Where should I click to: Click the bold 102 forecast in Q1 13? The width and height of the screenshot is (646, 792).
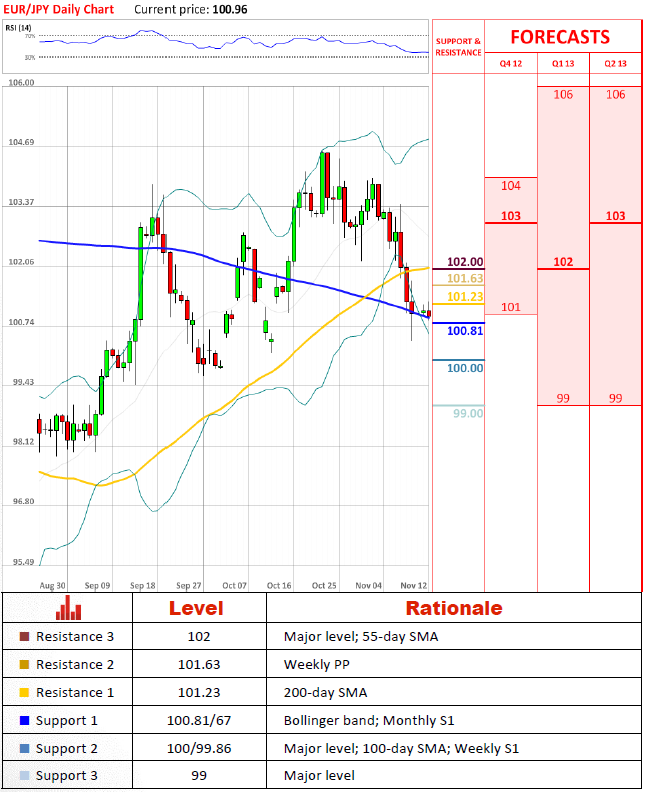pyautogui.click(x=563, y=262)
